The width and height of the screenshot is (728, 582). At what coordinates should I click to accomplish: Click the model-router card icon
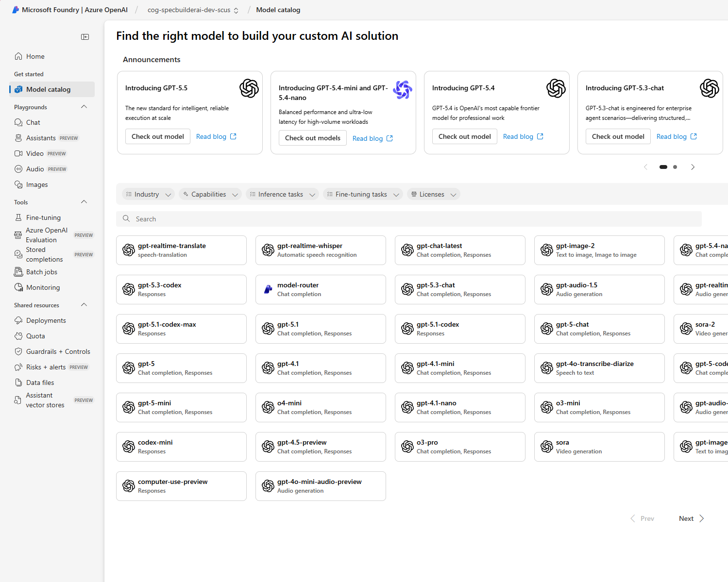tap(268, 289)
